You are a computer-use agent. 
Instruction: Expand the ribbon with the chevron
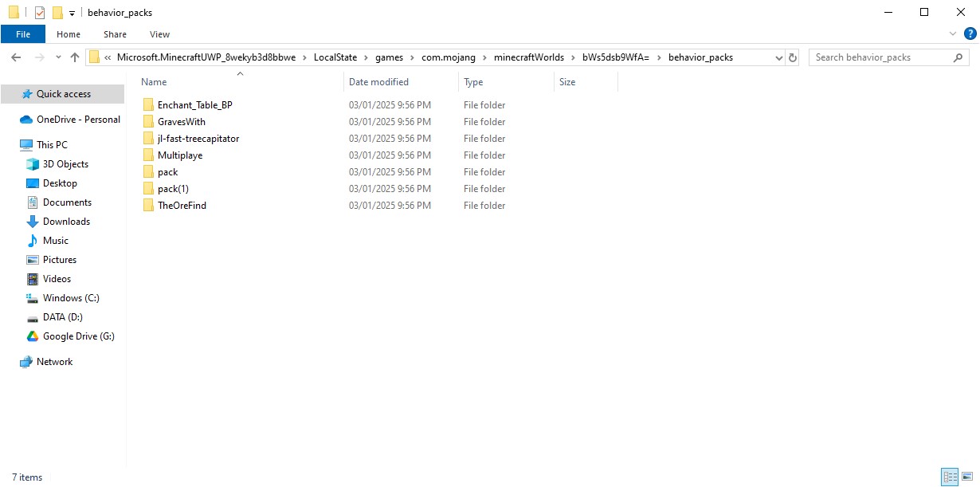(x=954, y=33)
